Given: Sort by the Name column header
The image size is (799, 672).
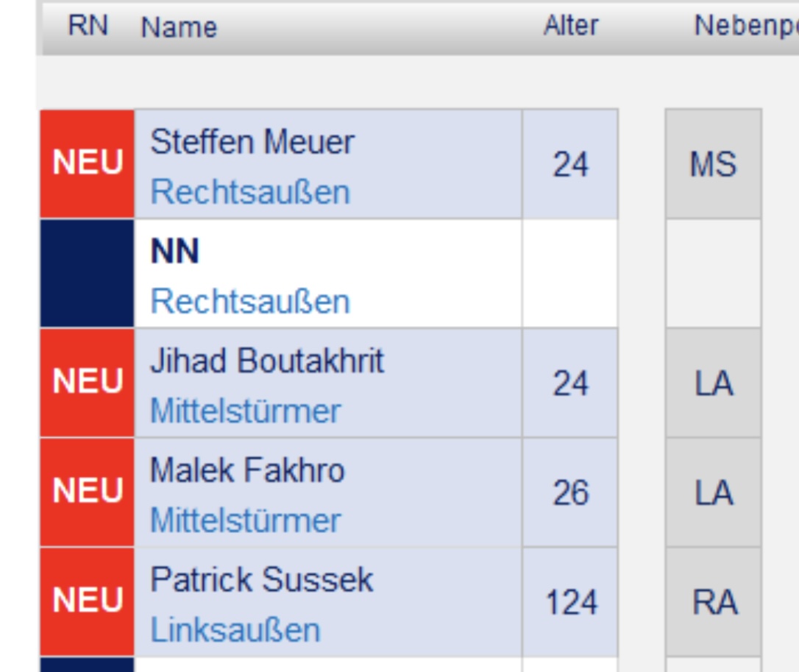Looking at the screenshot, I should [179, 28].
